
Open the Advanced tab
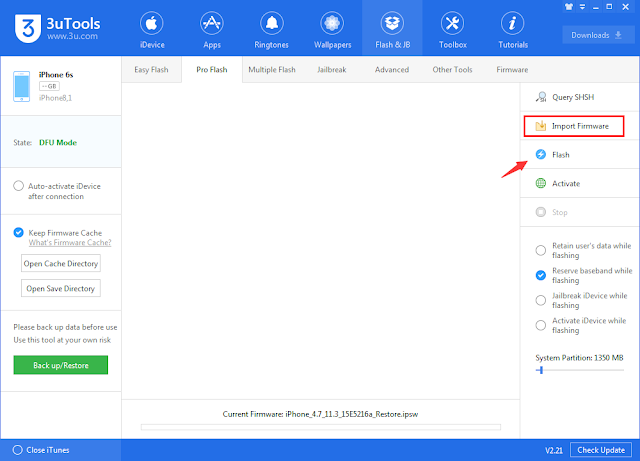[392, 69]
